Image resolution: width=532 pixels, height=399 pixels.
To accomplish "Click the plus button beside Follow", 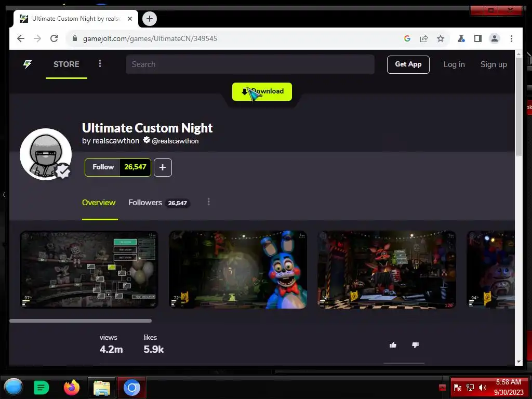I will point(163,167).
